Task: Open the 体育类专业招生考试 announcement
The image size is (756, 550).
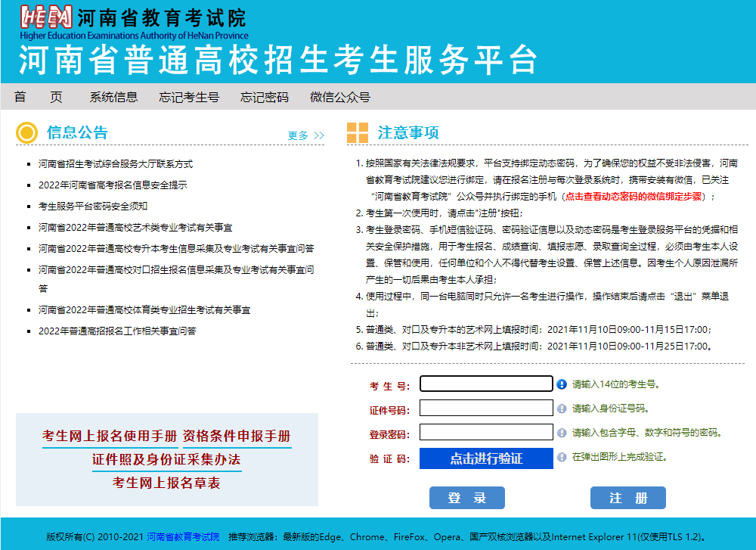Action: tap(144, 310)
